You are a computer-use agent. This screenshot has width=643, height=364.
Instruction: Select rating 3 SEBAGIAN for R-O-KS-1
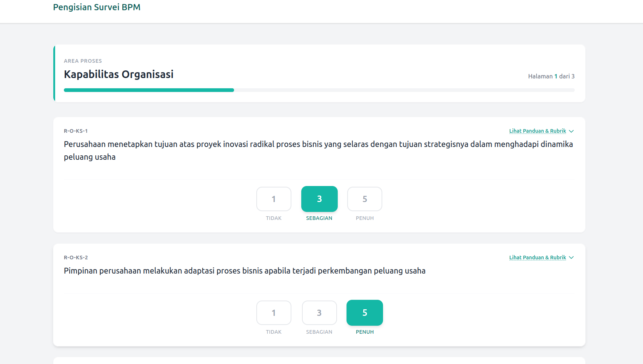point(319,199)
